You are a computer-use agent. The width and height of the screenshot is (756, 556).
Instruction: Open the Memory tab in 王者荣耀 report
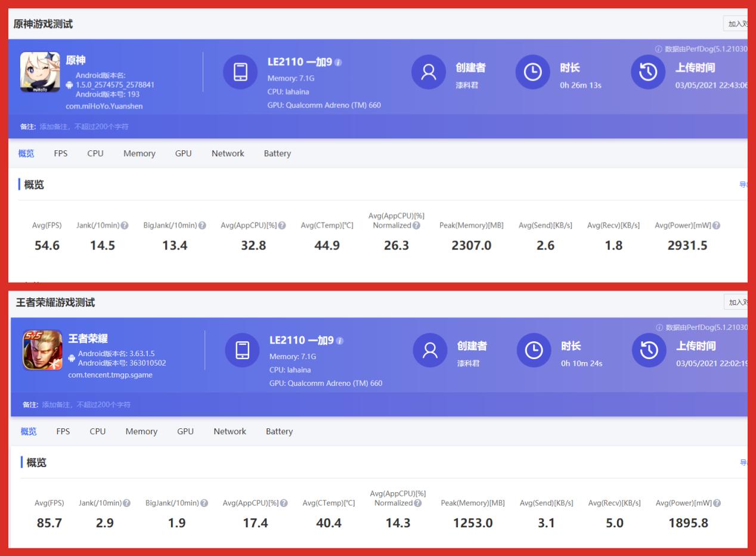(141, 431)
